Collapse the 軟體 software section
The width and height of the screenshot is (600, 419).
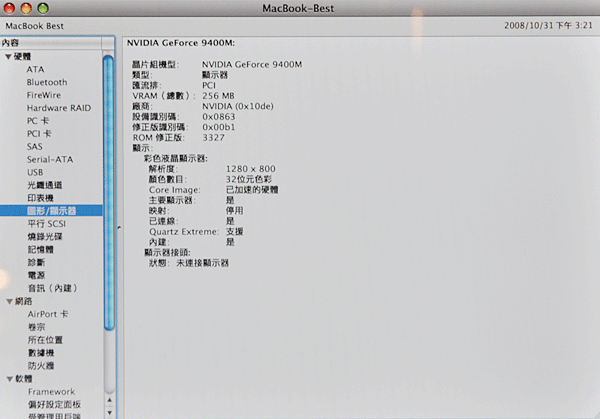[x=10, y=379]
